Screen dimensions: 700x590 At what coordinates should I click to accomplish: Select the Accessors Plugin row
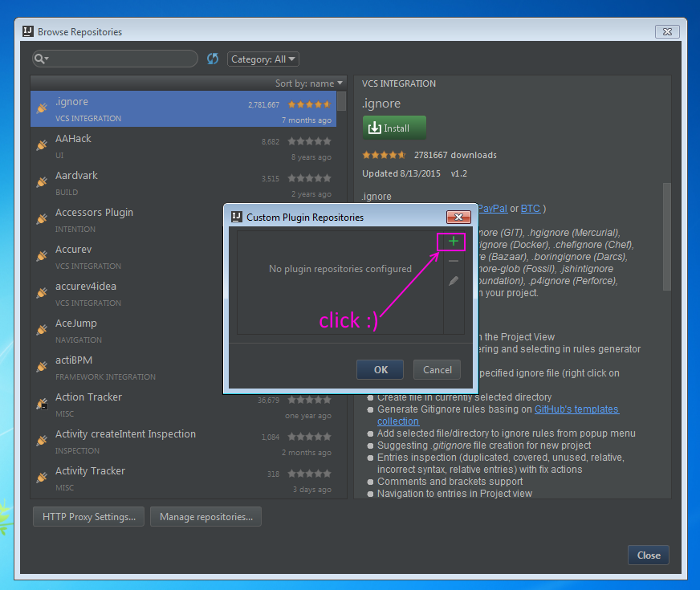point(127,220)
